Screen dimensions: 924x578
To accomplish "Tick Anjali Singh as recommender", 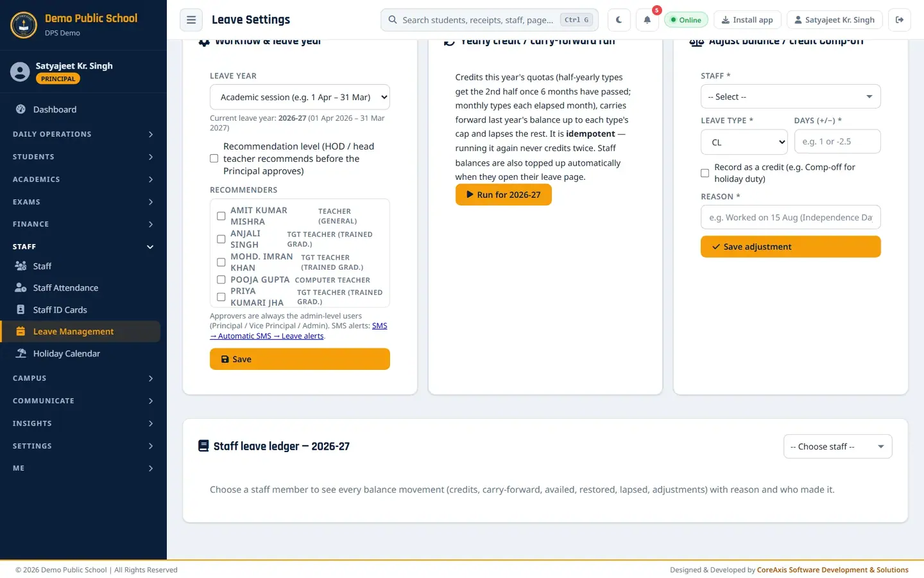I will tap(221, 239).
